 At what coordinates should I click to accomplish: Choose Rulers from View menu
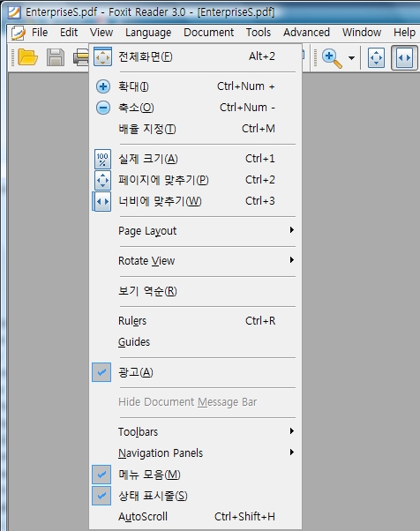point(196,321)
